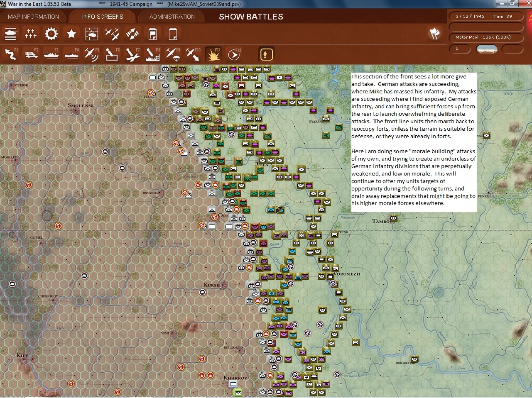Select the unit counter beside Tambov
The width and height of the screenshot is (532, 398).
393,217
